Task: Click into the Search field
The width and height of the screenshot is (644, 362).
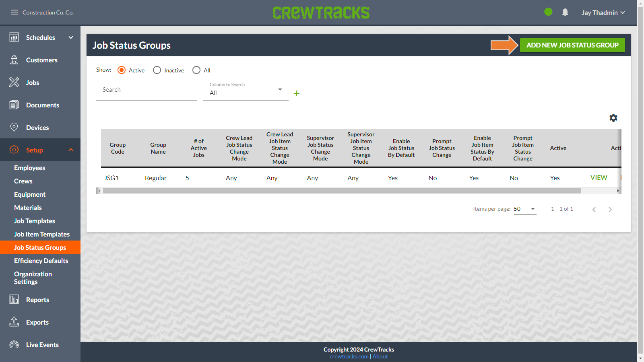Action: point(147,90)
